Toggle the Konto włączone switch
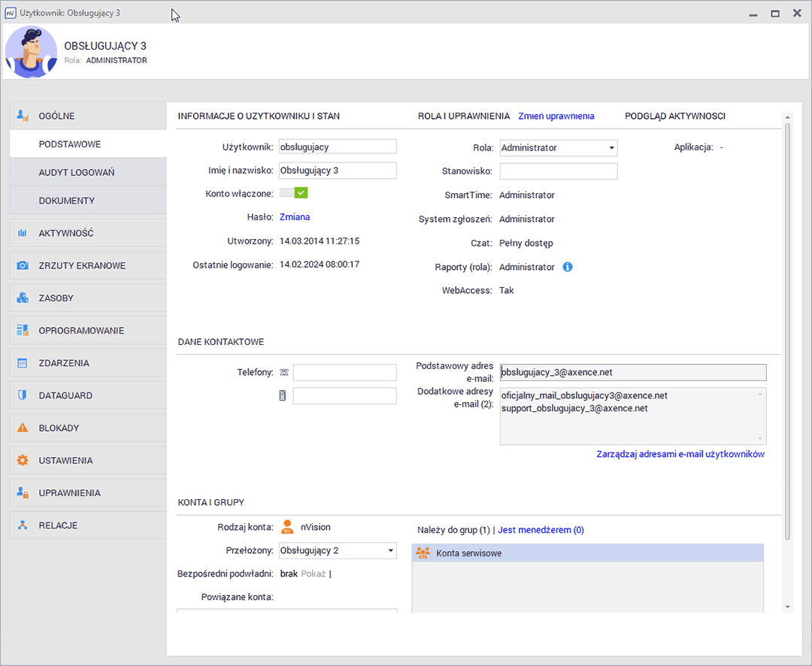The height and width of the screenshot is (666, 812). (294, 193)
